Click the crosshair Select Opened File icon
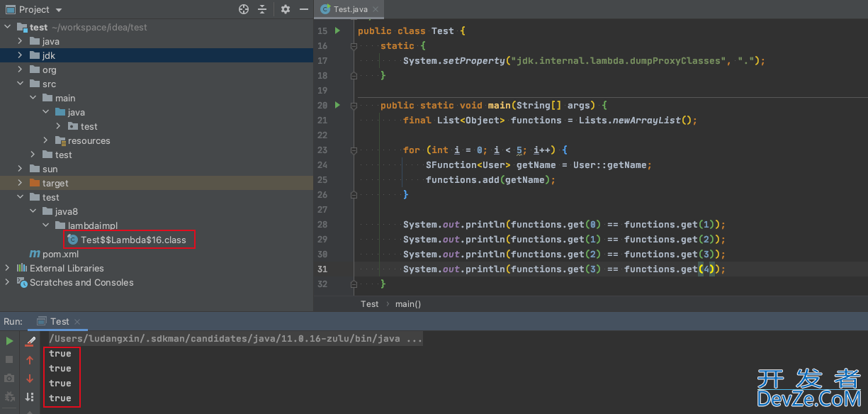Screen dimensions: 868x414 (244, 9)
